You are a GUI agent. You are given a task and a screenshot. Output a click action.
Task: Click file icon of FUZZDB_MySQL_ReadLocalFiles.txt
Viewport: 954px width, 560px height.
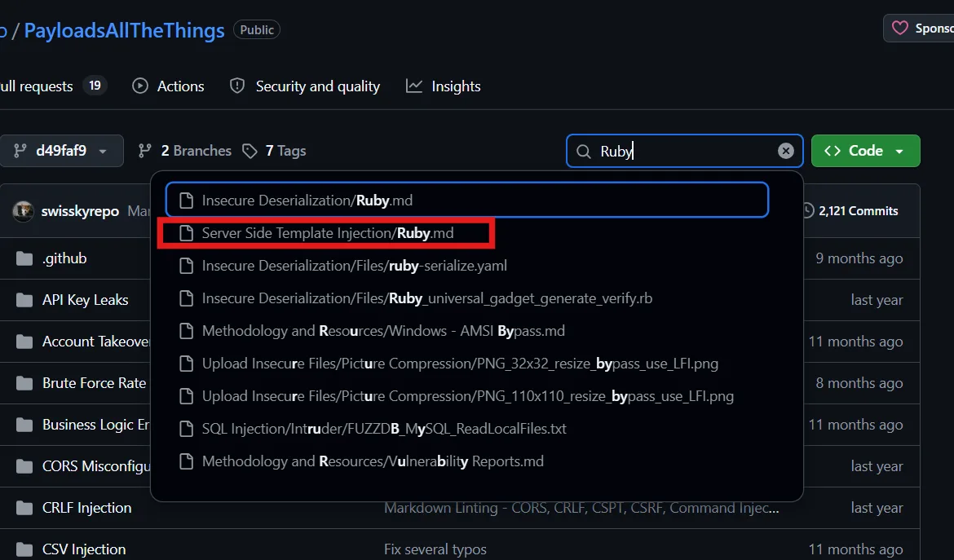[186, 429]
